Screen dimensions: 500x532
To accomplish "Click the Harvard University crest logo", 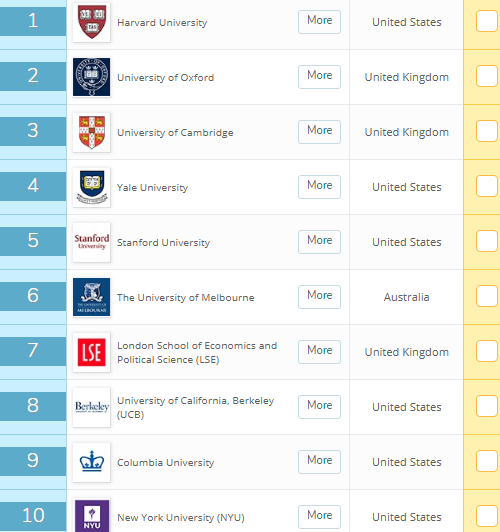I will [92, 22].
